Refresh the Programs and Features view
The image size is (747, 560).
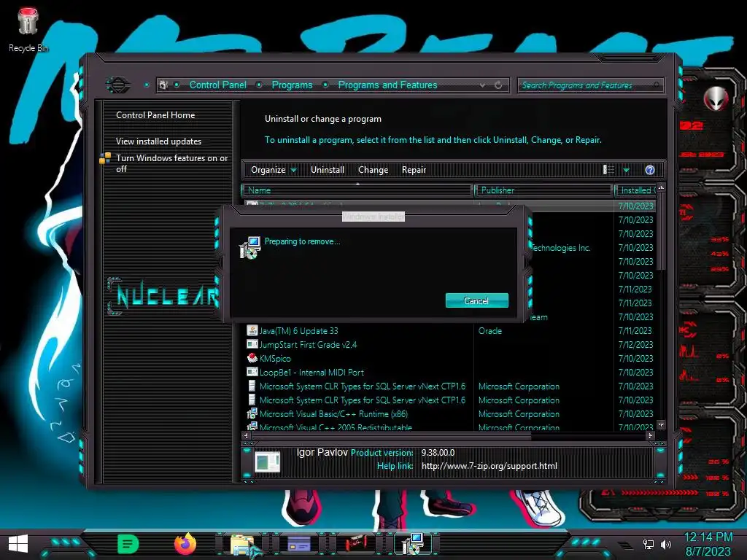pos(498,85)
